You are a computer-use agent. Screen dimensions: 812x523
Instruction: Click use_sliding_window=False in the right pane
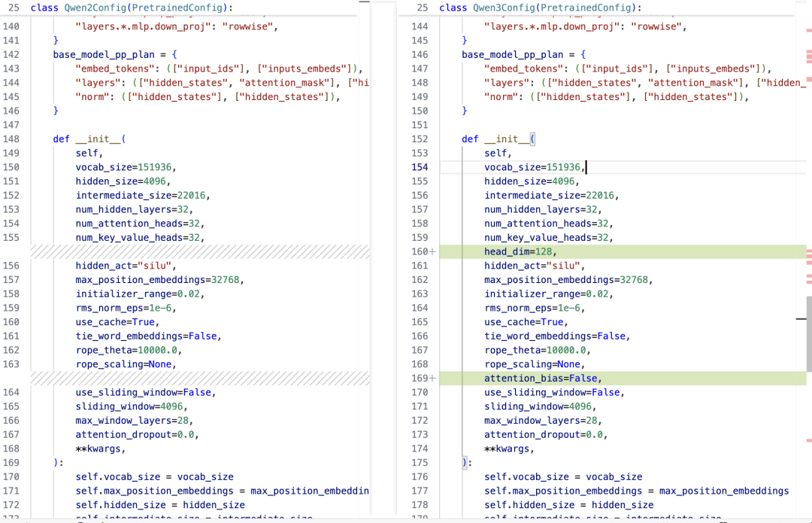pos(555,392)
